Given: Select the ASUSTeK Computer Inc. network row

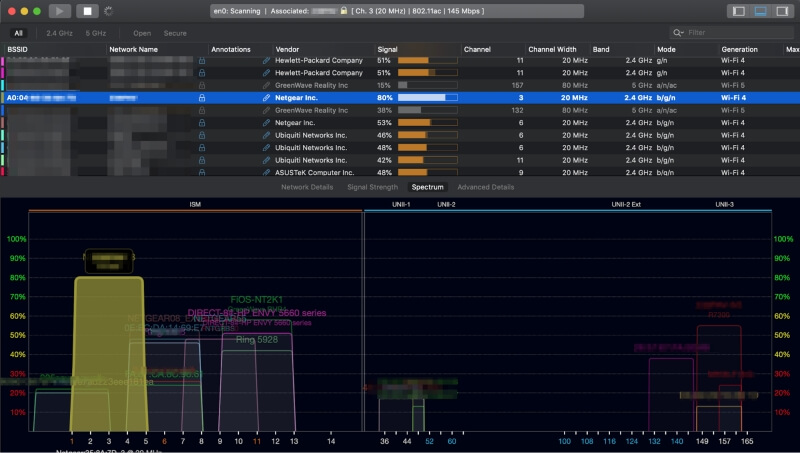Looking at the screenshot, I should tap(400, 172).
